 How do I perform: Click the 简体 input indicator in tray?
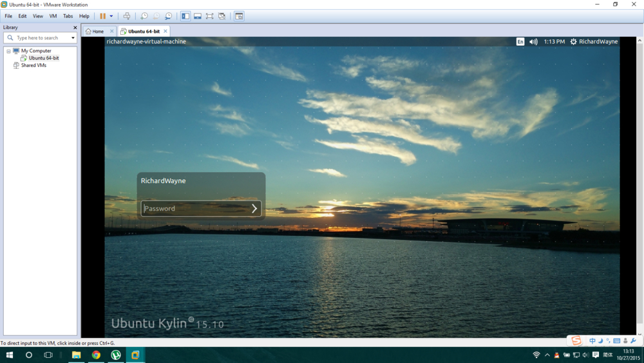point(609,355)
